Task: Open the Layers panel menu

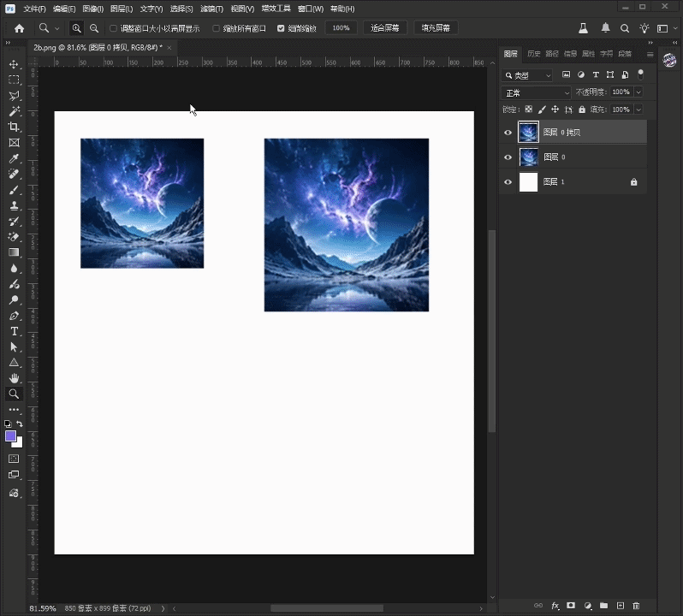Action: pos(650,55)
